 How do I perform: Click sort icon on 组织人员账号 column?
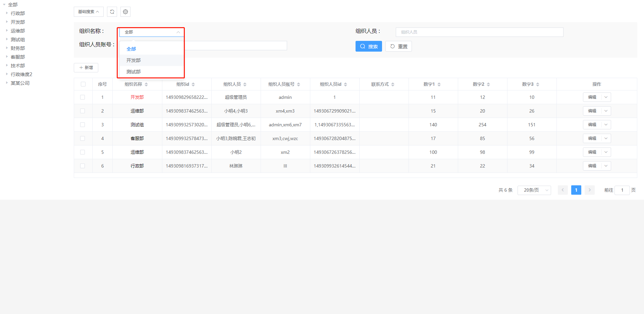coord(299,84)
